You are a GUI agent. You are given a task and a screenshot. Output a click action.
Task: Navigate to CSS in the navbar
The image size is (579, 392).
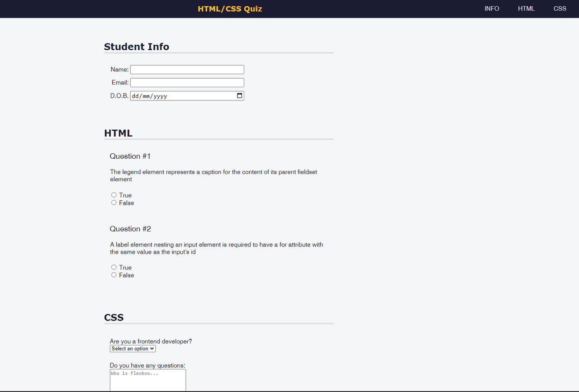click(560, 9)
